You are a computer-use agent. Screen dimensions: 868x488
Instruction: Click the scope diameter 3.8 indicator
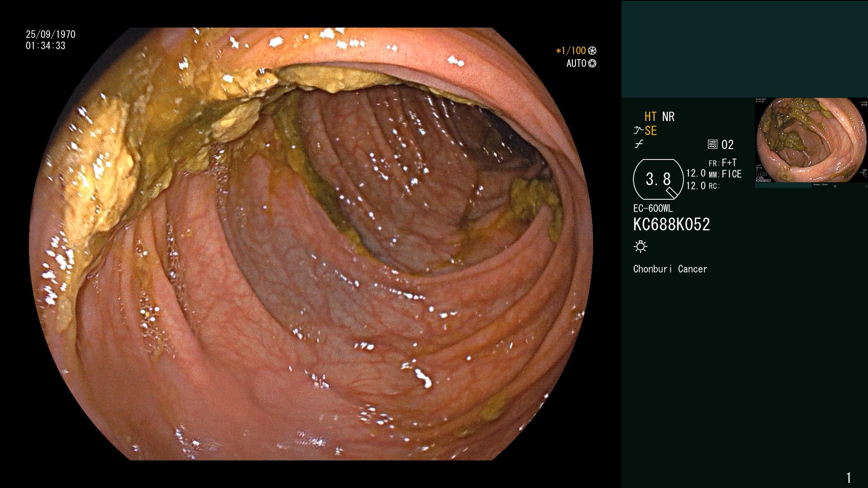658,179
